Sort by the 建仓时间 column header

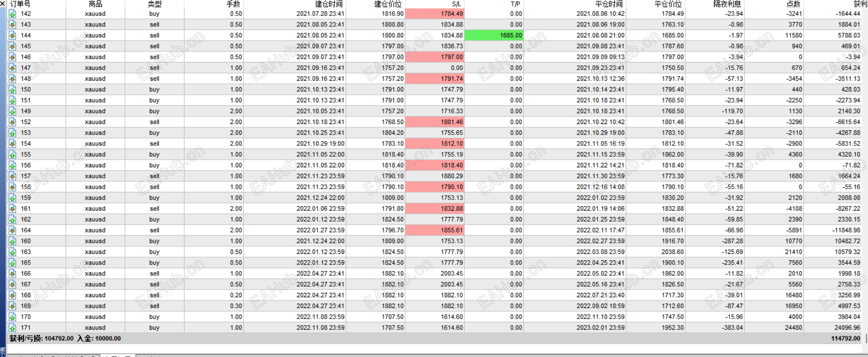(329, 4)
